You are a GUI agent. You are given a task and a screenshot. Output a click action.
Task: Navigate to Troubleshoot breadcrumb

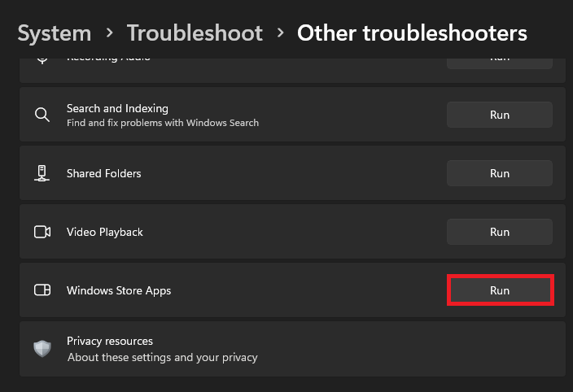click(195, 33)
